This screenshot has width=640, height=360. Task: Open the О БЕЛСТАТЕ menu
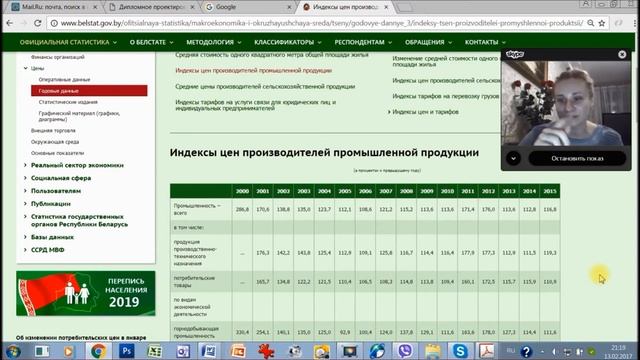(151, 42)
